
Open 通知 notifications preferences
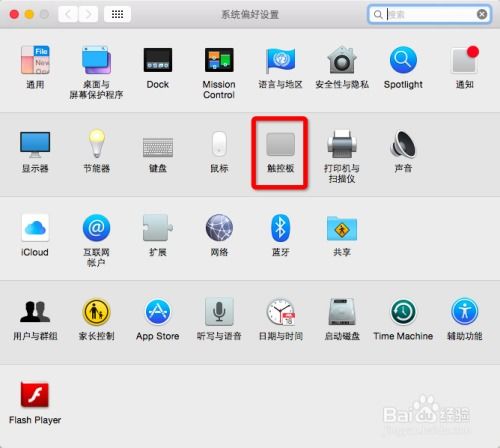point(464,69)
